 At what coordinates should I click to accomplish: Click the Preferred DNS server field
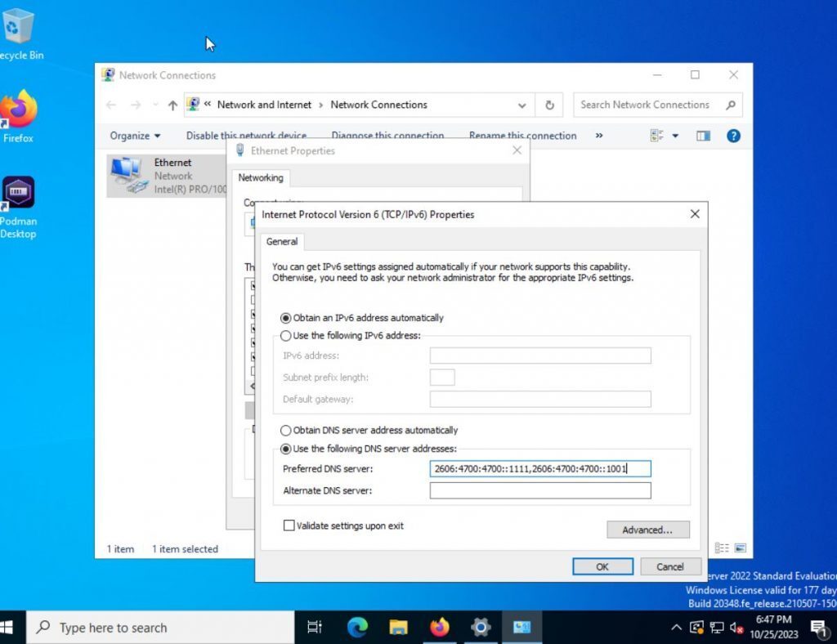point(540,468)
